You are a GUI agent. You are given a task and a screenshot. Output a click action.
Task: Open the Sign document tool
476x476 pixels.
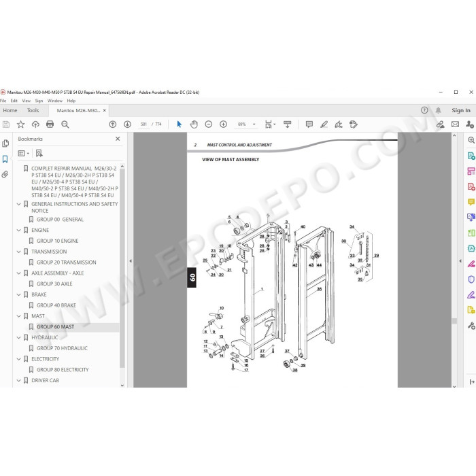click(x=339, y=124)
